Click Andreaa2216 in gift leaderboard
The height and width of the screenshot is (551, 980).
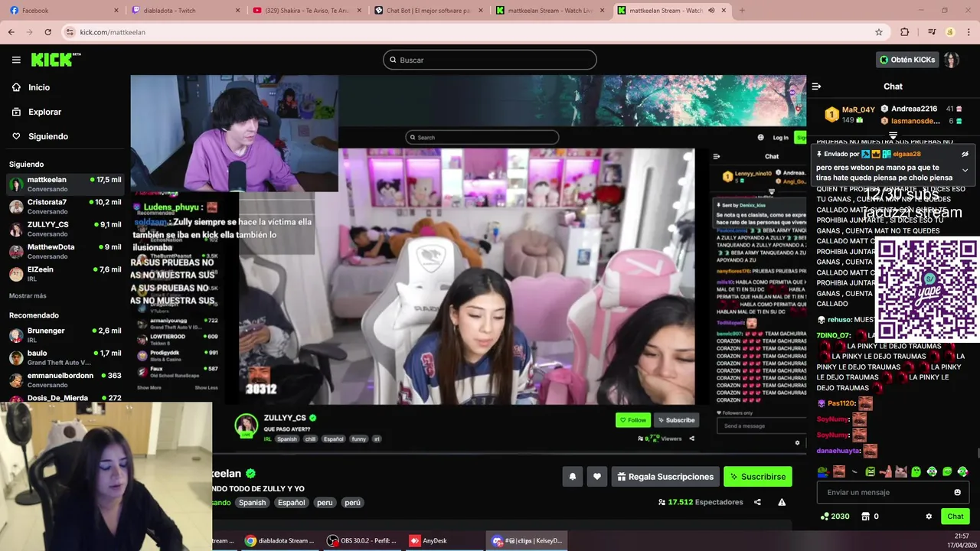point(914,109)
